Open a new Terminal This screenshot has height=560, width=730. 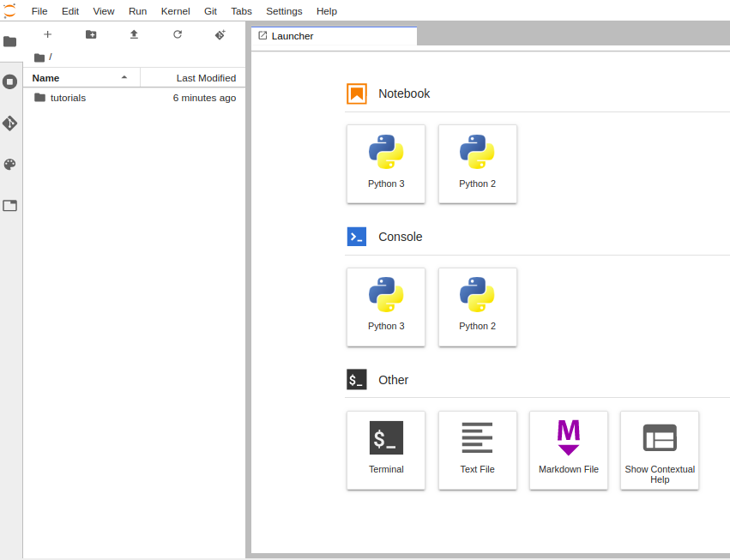tap(386, 450)
